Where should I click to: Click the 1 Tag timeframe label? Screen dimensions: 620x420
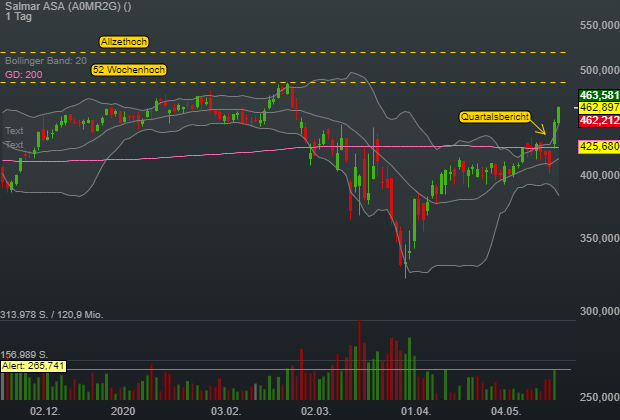coord(18,17)
